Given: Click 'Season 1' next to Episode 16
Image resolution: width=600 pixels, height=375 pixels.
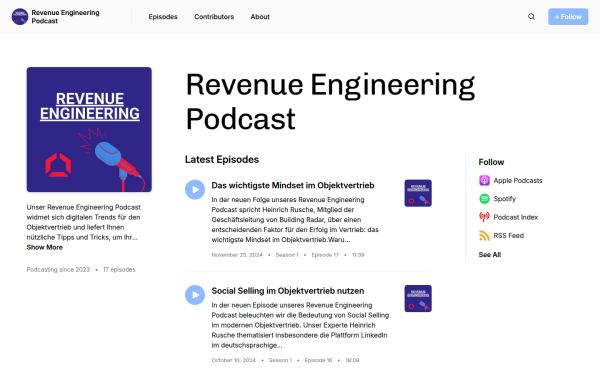Looking at the screenshot, I should tap(280, 360).
